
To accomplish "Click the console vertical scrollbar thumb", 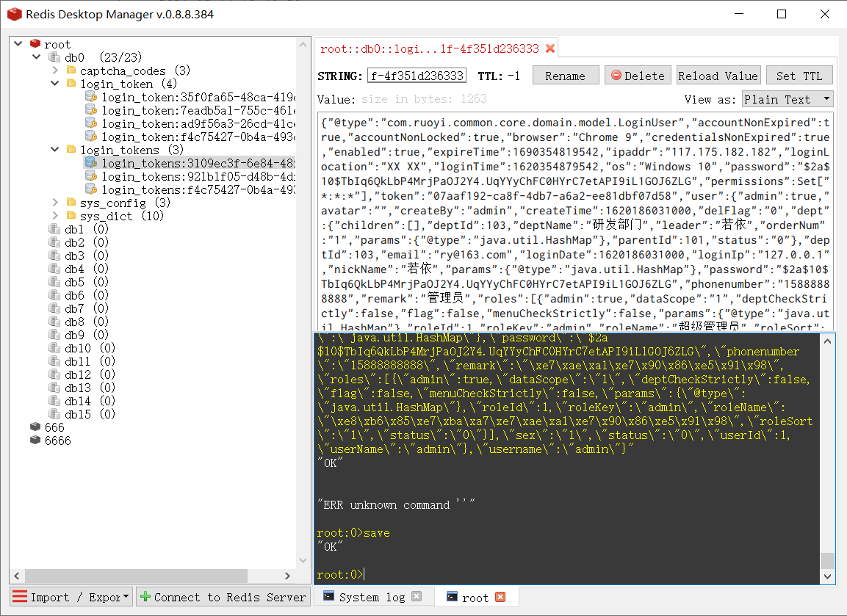I will click(827, 560).
